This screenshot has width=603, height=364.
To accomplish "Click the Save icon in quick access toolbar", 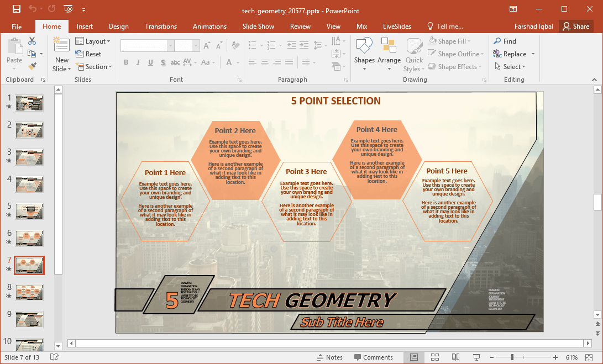I will 16,9.
